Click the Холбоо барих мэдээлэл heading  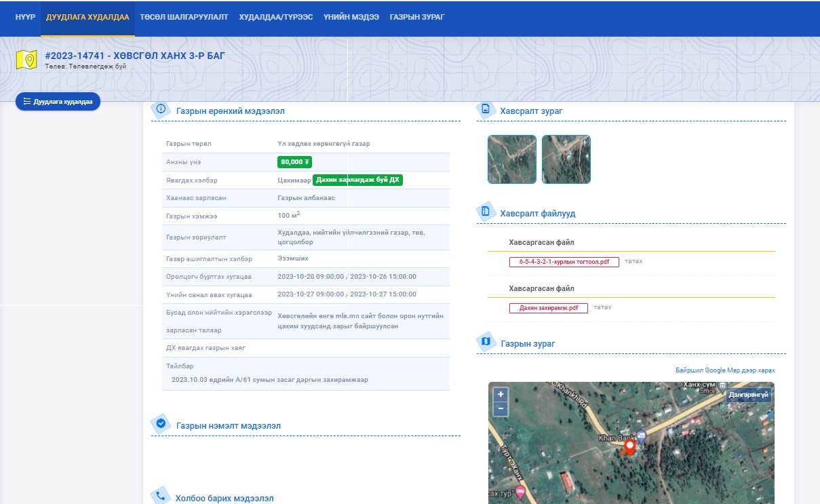tap(224, 499)
